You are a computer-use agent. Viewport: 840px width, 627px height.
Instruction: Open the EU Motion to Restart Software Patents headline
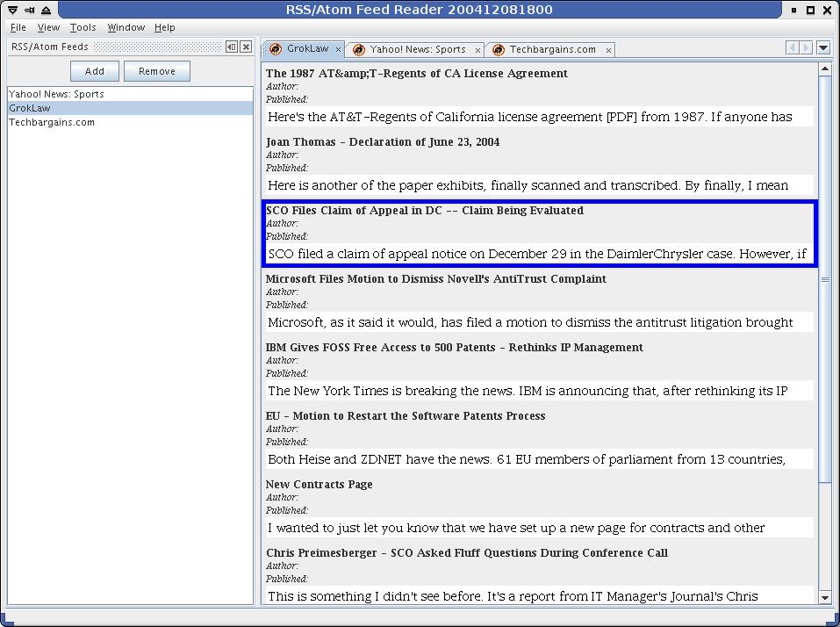[x=406, y=416]
